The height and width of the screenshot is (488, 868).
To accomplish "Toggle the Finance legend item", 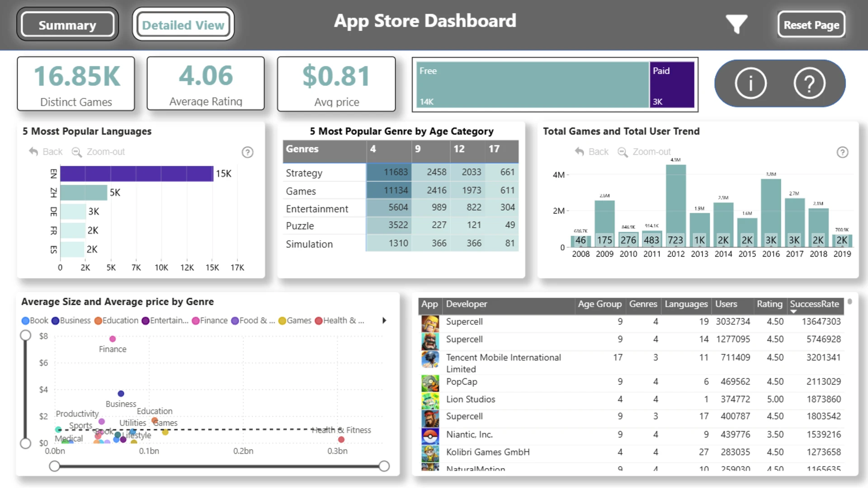I will (x=210, y=320).
